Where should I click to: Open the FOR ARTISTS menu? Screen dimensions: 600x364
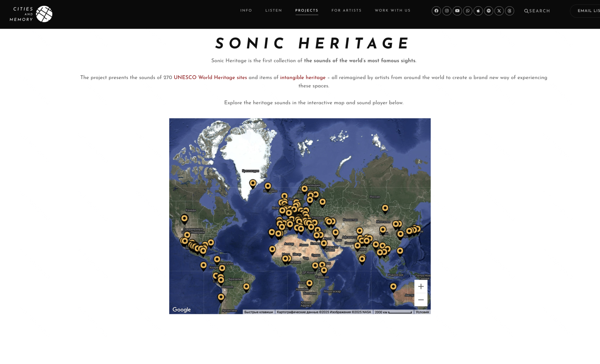[x=347, y=10]
